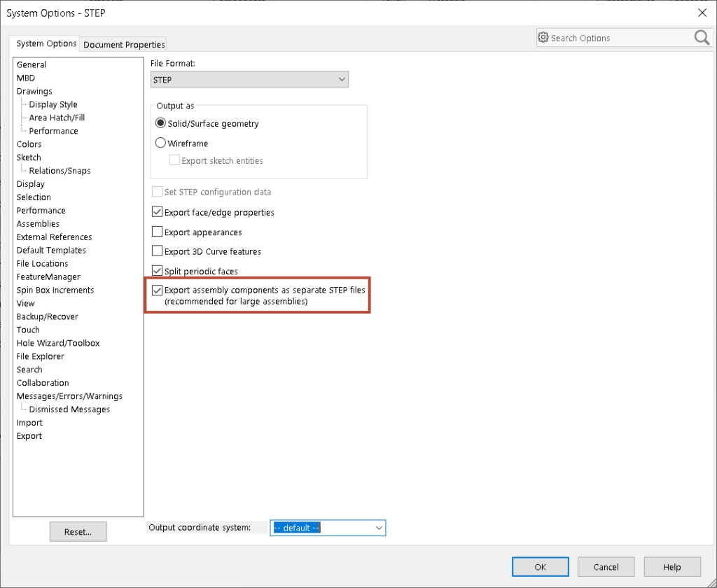Select the Wireframe output option
Screen dimensions: 717x588
pos(160,142)
